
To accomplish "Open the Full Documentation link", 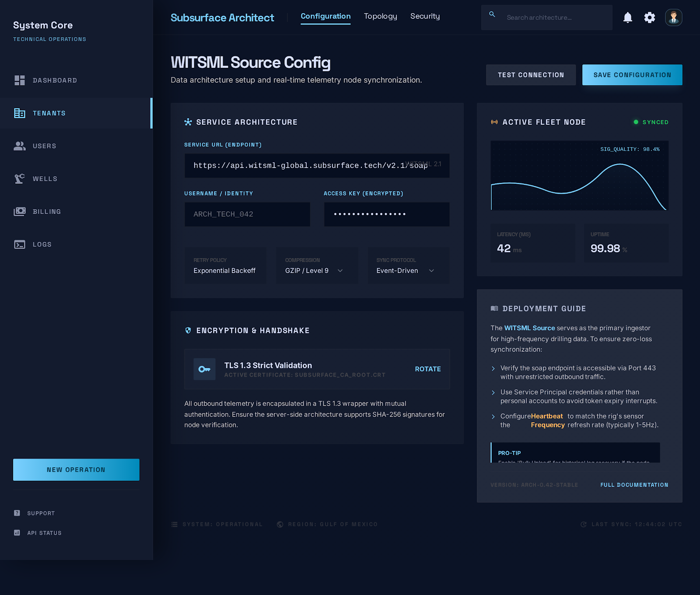I will click(633, 485).
